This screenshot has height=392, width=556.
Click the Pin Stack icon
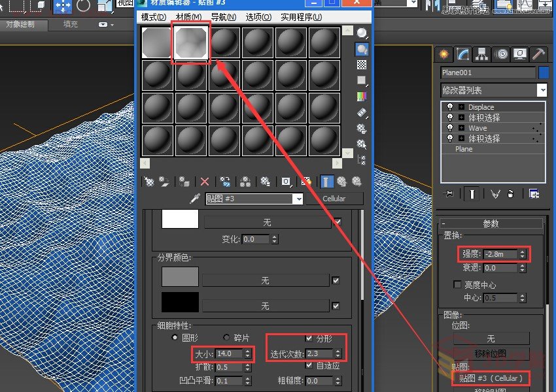click(449, 193)
